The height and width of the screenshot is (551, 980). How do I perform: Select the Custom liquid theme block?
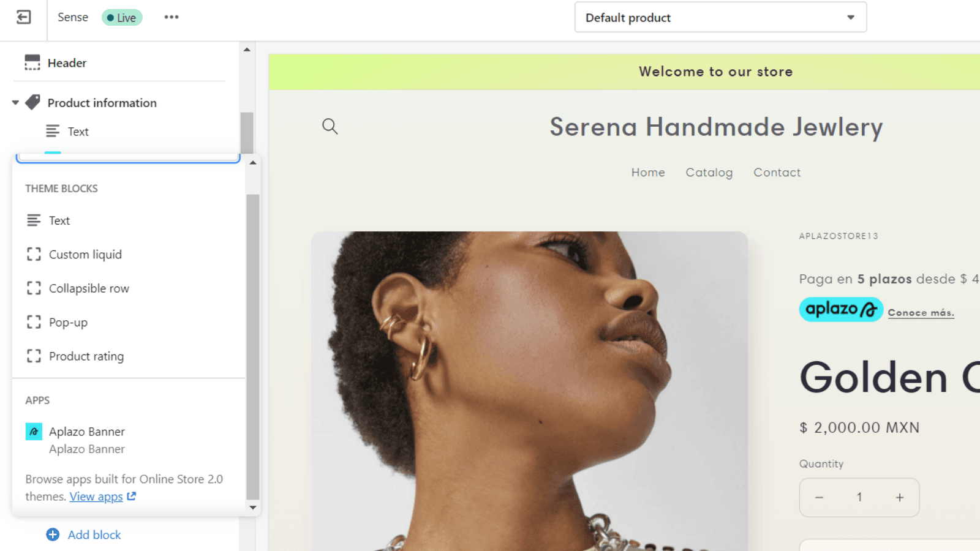(x=85, y=254)
